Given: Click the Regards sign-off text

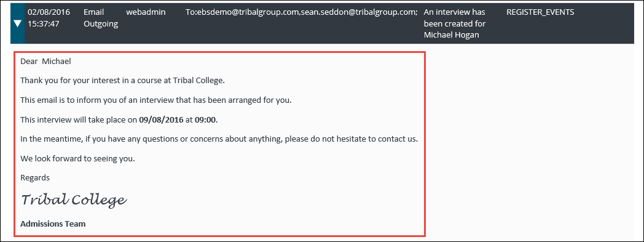Looking at the screenshot, I should click(x=35, y=178).
